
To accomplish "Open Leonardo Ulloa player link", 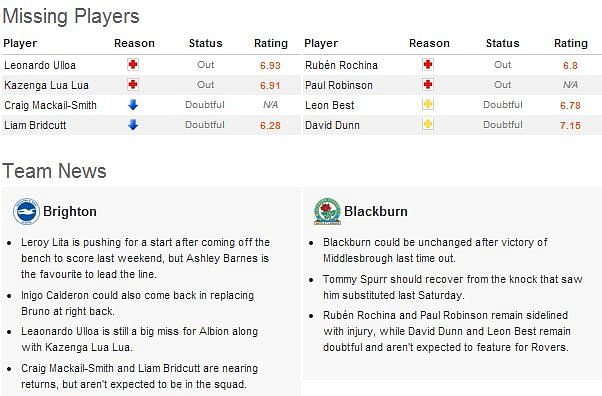I will tap(40, 65).
